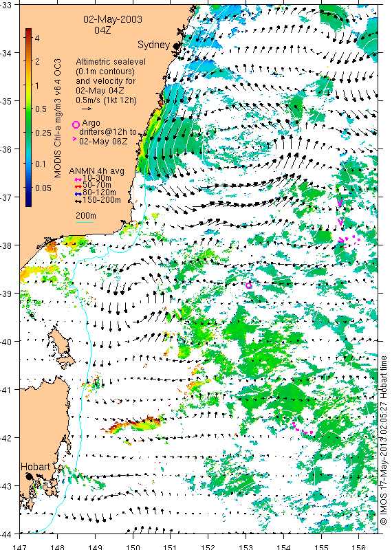Click the -44 latitude tick label
The width and height of the screenshot is (392, 550).
[6, 534]
